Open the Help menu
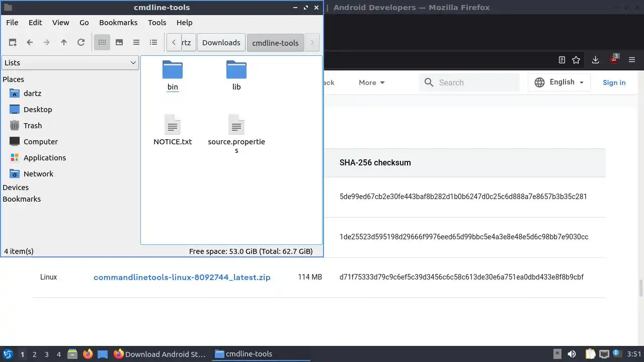This screenshot has width=644, height=362. pos(185,23)
